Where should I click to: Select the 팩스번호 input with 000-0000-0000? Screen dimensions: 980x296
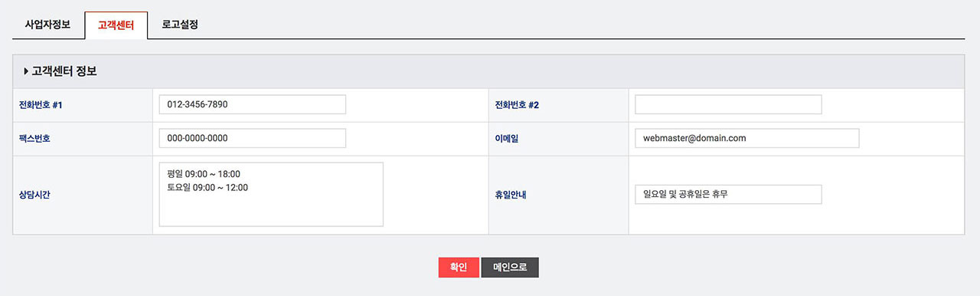[253, 138]
